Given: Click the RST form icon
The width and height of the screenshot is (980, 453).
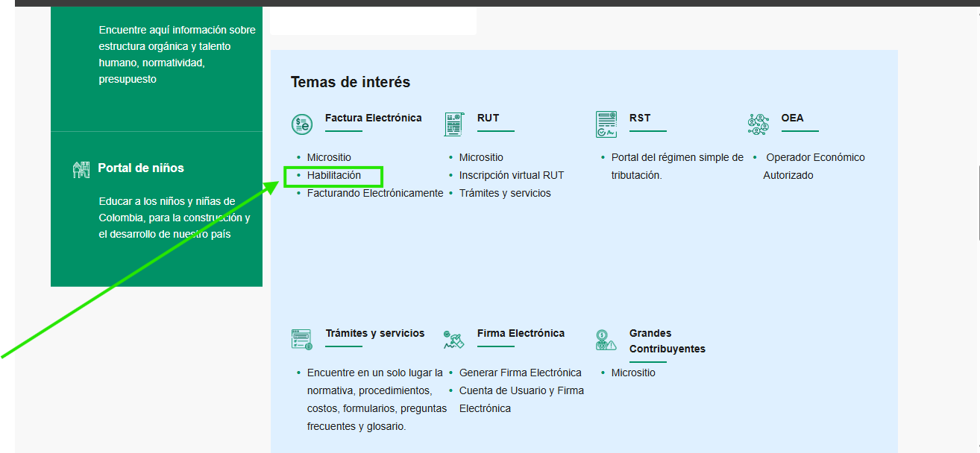Looking at the screenshot, I should click(x=606, y=124).
